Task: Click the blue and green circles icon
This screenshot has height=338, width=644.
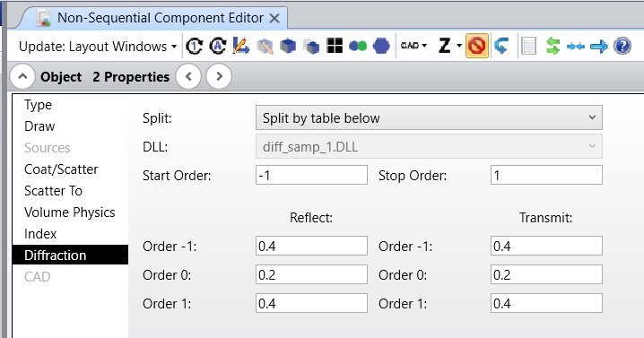Action: click(358, 46)
